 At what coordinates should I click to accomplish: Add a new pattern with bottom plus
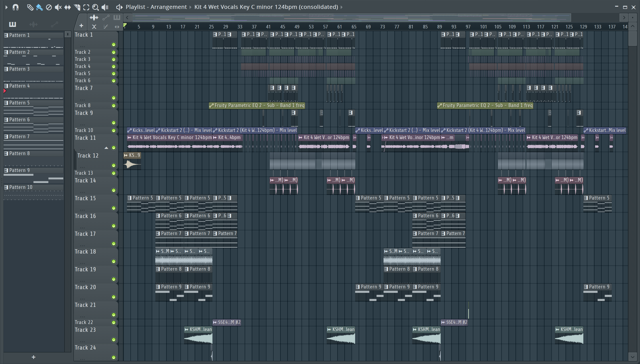click(x=34, y=357)
